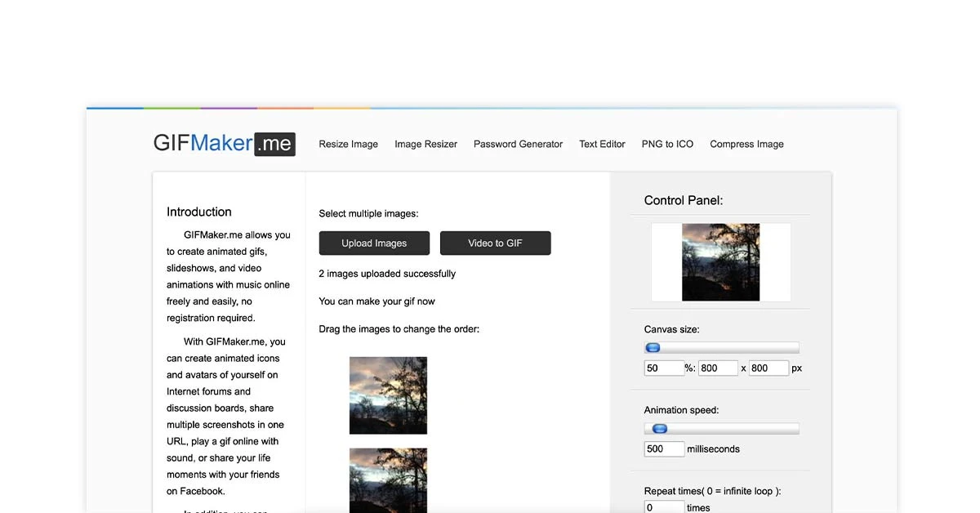Screen dimensions: 980x513
Task: Click the Animation speed slider handle
Action: pos(660,428)
